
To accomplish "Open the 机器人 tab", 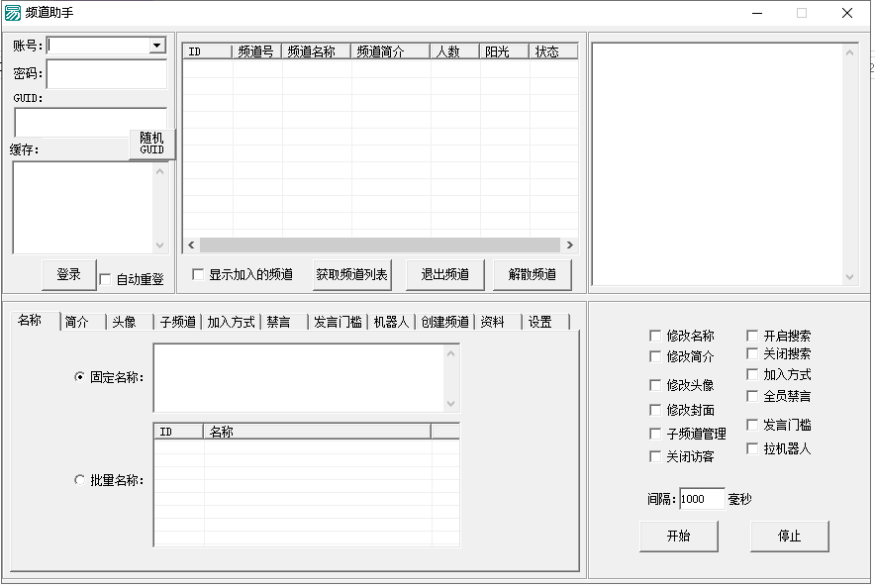I will 390,322.
